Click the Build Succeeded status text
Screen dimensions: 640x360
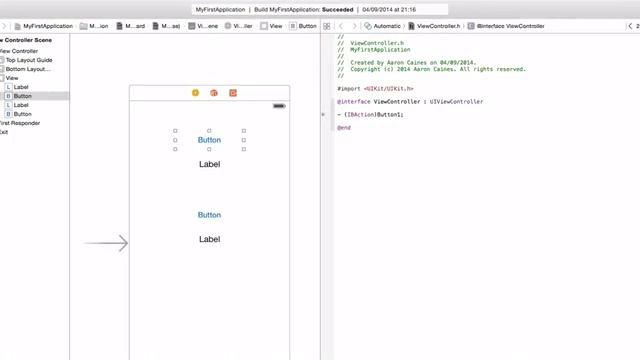pyautogui.click(x=303, y=9)
